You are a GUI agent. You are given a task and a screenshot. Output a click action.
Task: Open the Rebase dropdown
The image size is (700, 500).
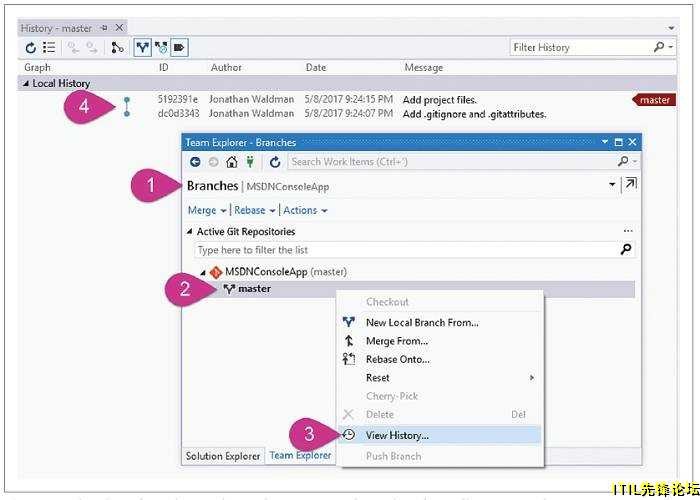pyautogui.click(x=254, y=210)
